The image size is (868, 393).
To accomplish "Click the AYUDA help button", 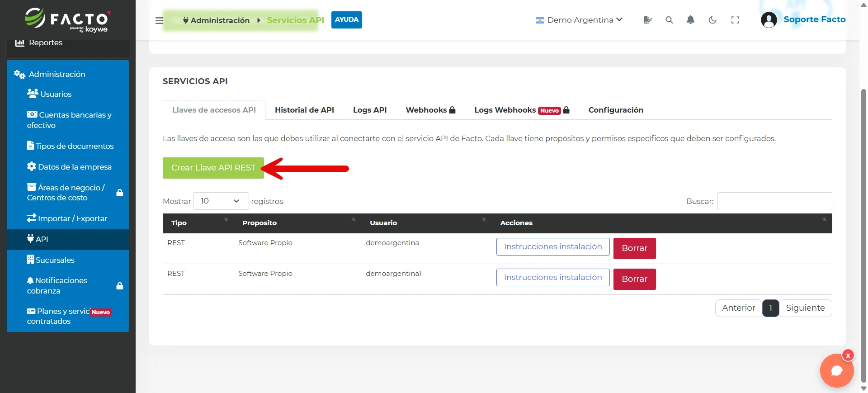I will [x=346, y=20].
